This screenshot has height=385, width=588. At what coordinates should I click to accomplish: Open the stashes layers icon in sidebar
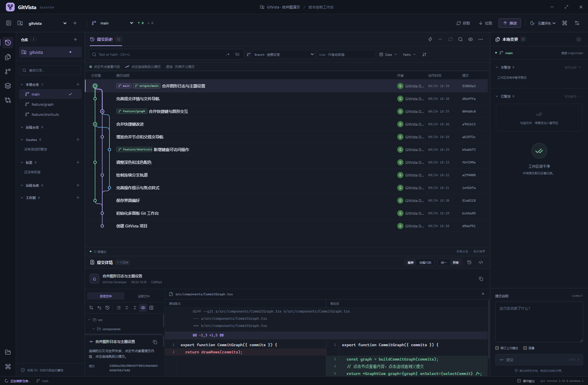coord(8,86)
